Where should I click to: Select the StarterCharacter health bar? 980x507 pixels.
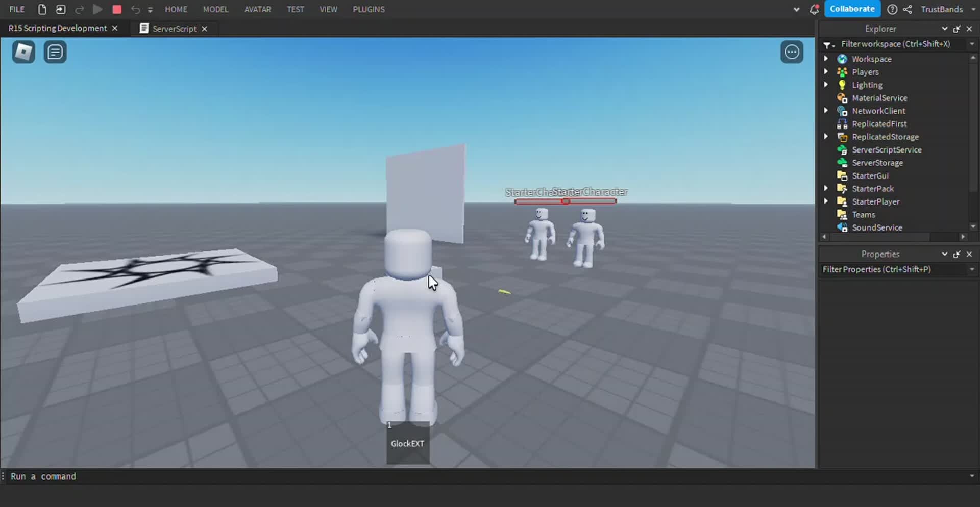click(566, 201)
